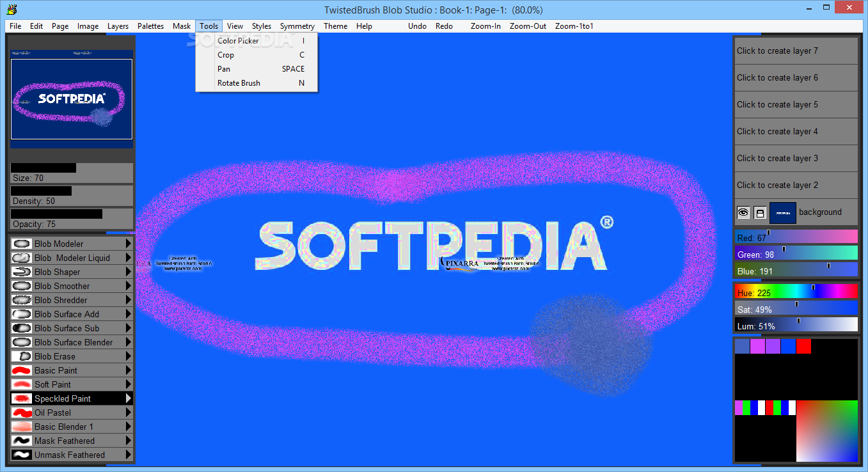Choose the Basic Blender 1 brush icon

coord(22,427)
